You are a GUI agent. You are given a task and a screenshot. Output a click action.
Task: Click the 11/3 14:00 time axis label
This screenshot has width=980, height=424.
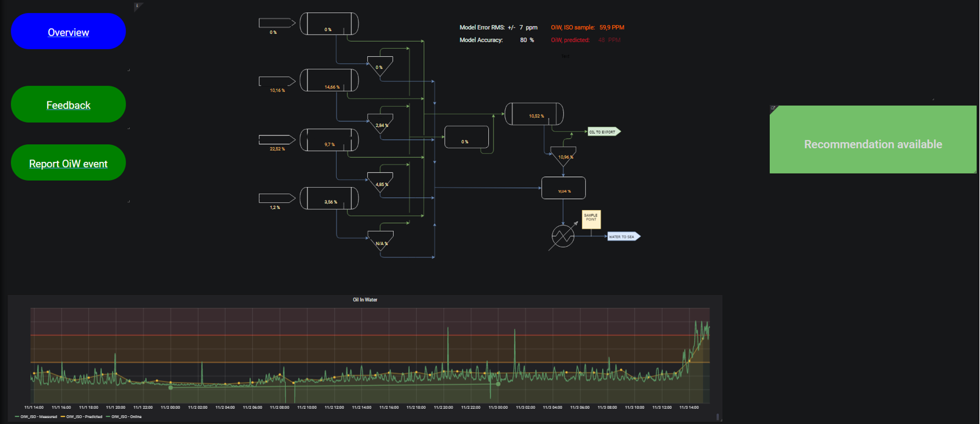pos(689,407)
